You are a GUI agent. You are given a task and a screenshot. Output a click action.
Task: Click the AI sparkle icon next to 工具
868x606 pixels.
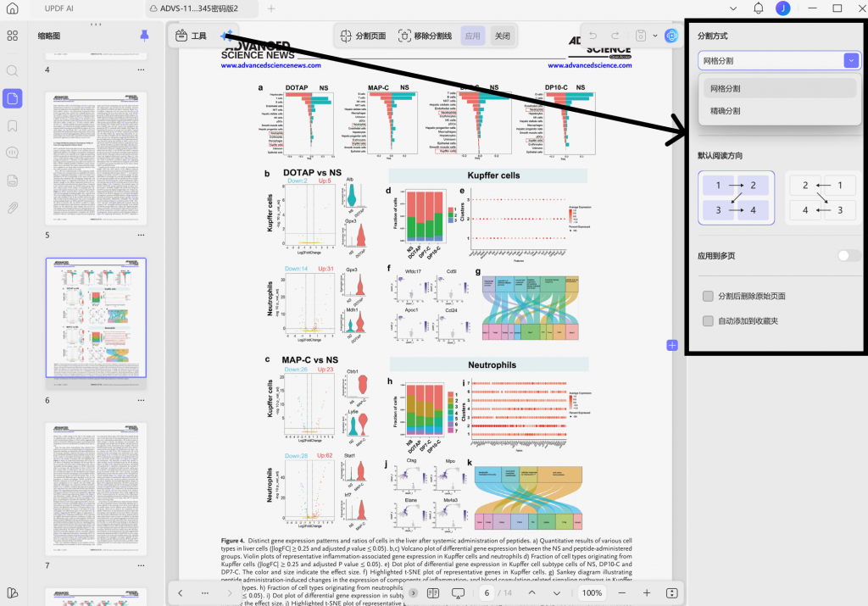[225, 36]
